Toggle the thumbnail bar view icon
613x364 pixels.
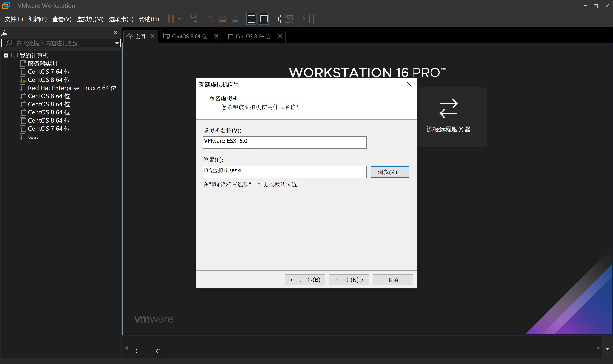tap(264, 19)
